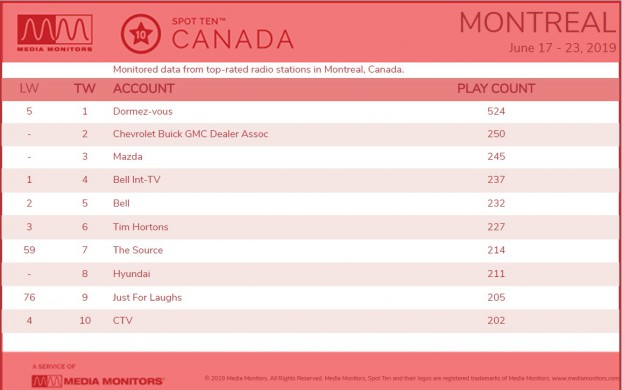Image resolution: width=622 pixels, height=390 pixels.
Task: Select the Tim Hortons account entry
Action: pyautogui.click(x=140, y=227)
